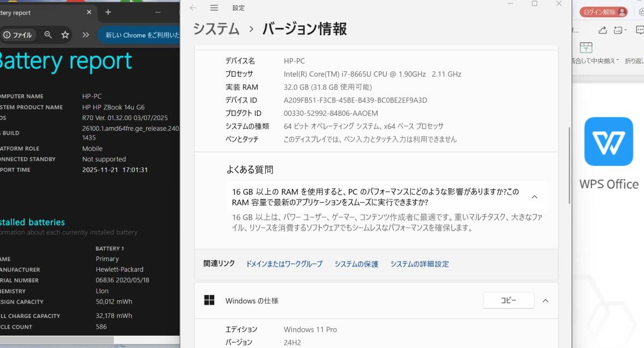The width and height of the screenshot is (644, 348).
Task: Click the Windows 11 Pro edition value
Action: coord(310,330)
